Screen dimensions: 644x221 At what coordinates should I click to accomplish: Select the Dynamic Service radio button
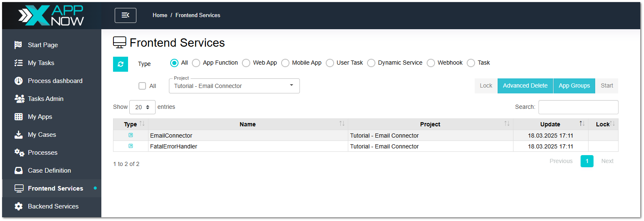[371, 63]
